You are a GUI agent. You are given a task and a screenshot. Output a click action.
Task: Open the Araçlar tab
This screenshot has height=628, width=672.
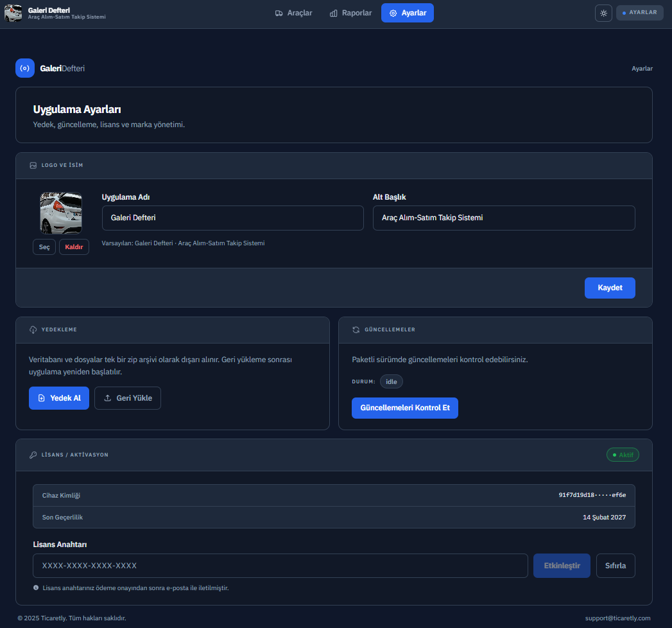tap(293, 13)
